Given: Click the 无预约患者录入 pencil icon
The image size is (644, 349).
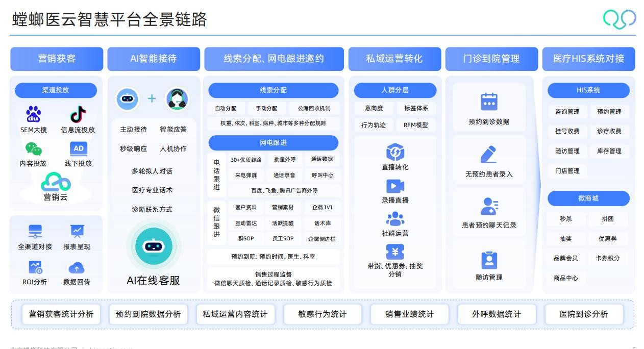Looking at the screenshot, I should coord(489,155).
